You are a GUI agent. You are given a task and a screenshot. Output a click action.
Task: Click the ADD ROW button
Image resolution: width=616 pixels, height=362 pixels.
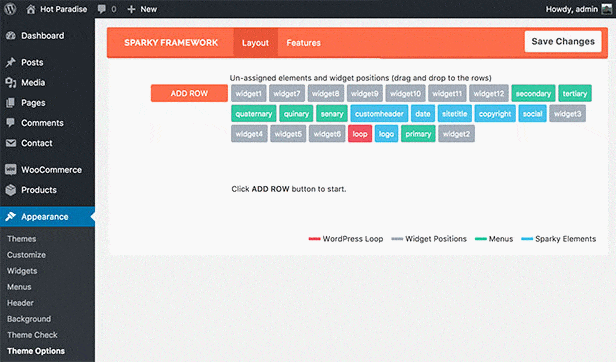[189, 94]
